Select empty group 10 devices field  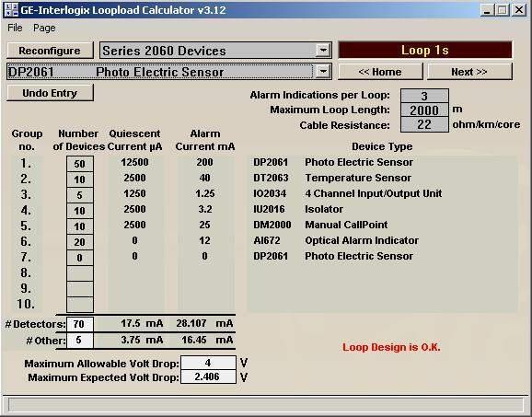click(x=80, y=305)
